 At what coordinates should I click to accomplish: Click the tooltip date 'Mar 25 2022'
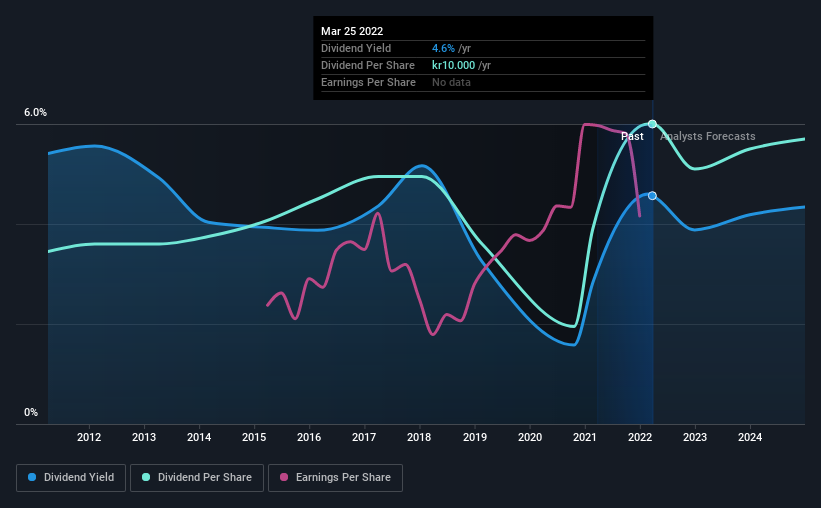click(352, 31)
